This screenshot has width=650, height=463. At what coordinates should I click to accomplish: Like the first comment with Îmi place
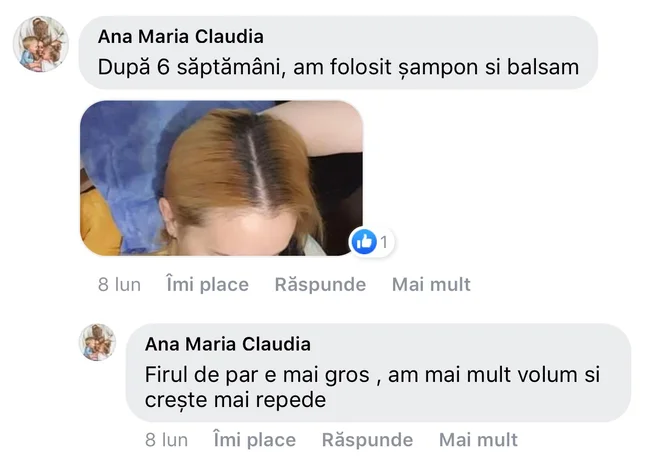coord(207,285)
